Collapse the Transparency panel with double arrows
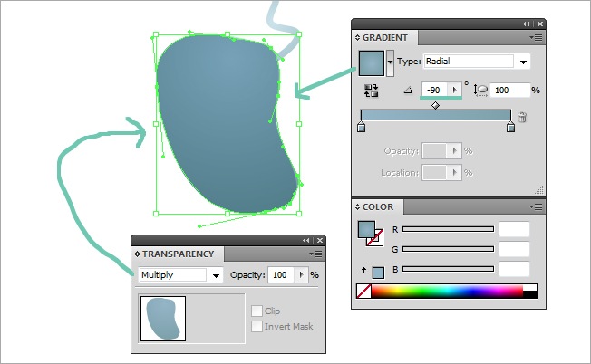The width and height of the screenshot is (591, 364). click(305, 240)
